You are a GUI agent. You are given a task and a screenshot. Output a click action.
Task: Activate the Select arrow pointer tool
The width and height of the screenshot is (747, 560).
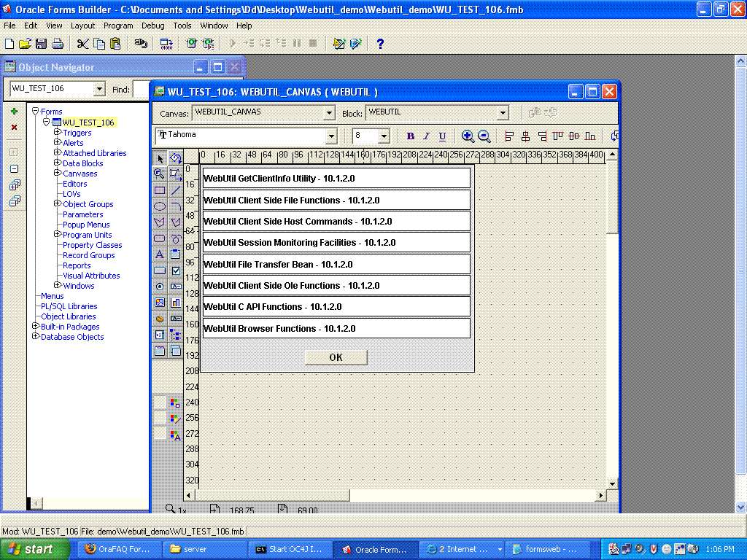pyautogui.click(x=160, y=158)
